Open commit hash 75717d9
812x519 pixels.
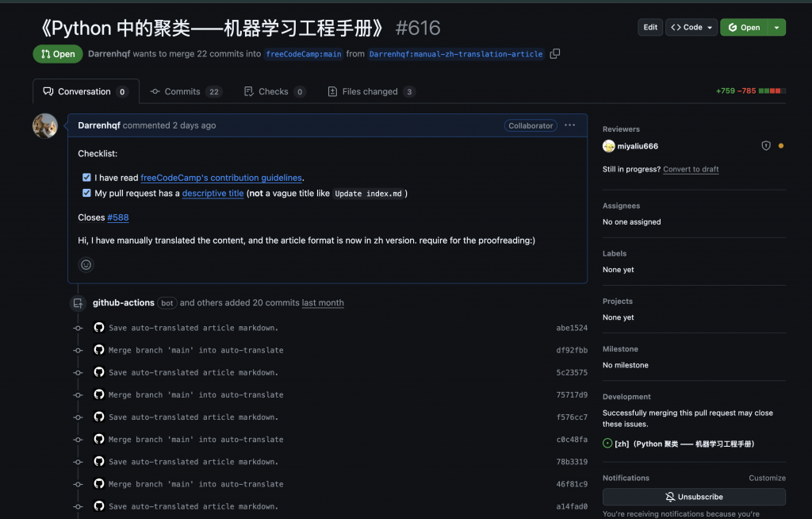coord(572,394)
